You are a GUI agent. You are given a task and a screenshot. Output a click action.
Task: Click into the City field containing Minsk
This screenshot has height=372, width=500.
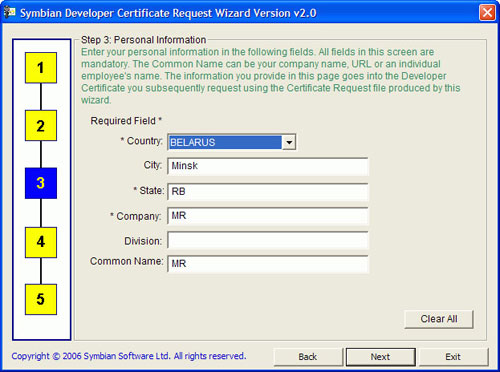(x=268, y=166)
